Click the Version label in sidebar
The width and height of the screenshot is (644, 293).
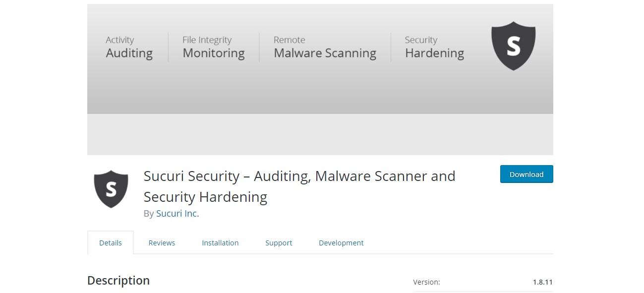pyautogui.click(x=427, y=282)
